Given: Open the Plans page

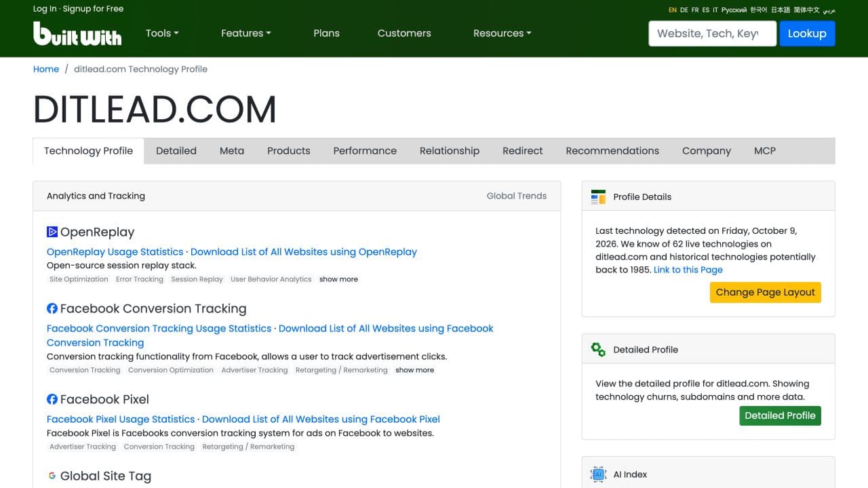Looking at the screenshot, I should (x=326, y=33).
